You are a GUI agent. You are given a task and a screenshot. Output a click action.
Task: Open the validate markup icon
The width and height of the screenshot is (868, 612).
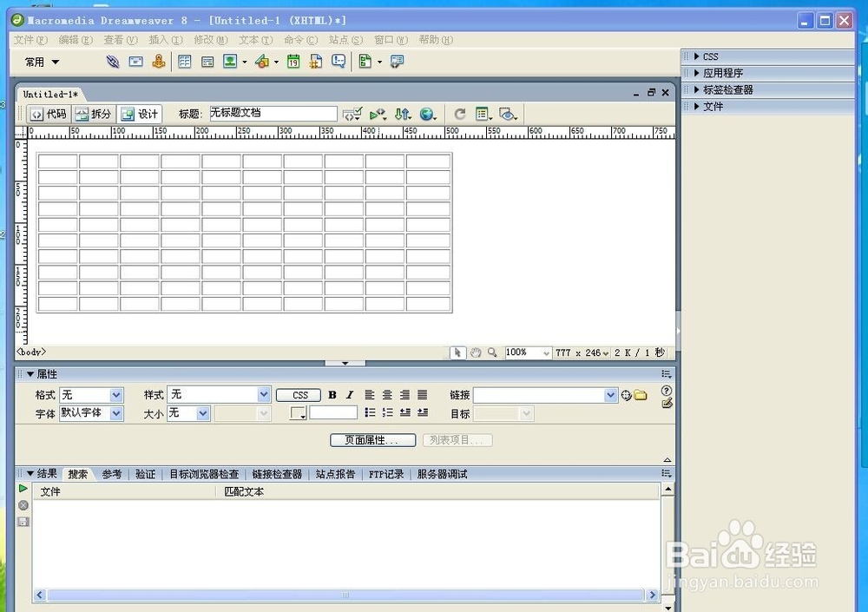(352, 114)
